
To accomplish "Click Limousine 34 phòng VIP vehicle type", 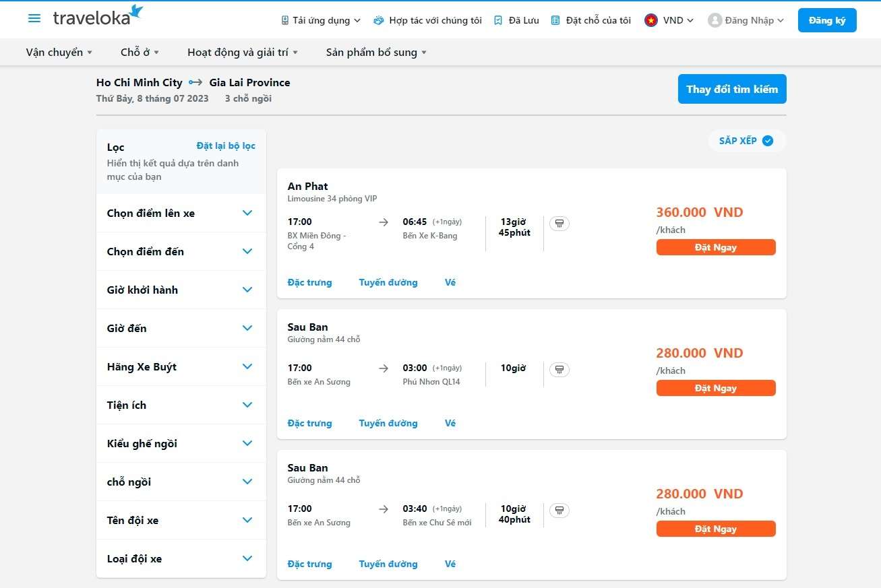I will click(332, 199).
